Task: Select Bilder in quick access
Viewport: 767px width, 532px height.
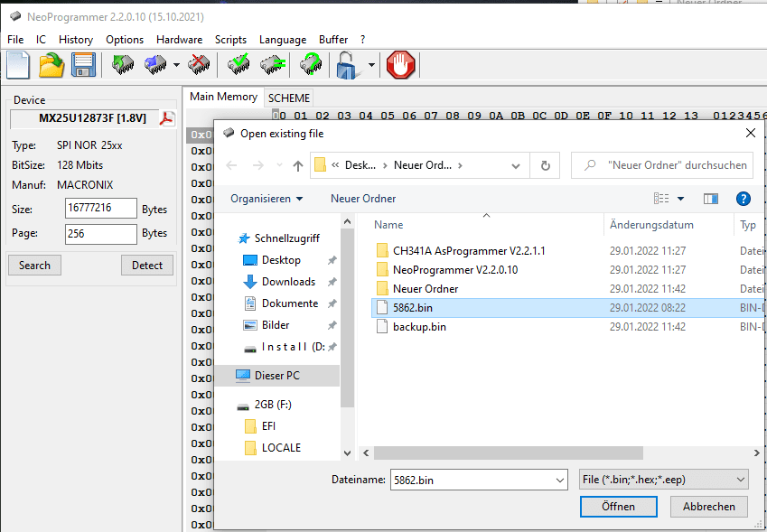Action: [276, 324]
